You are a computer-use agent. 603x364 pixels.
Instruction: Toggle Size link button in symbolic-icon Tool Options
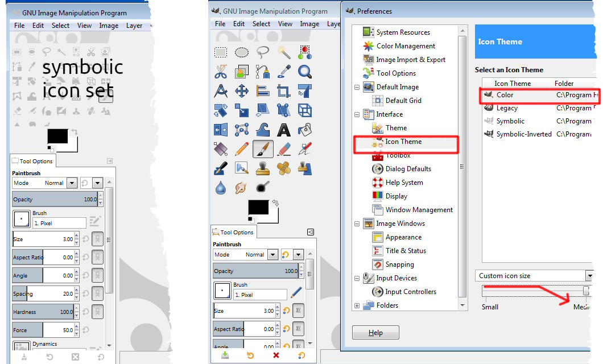click(x=98, y=239)
